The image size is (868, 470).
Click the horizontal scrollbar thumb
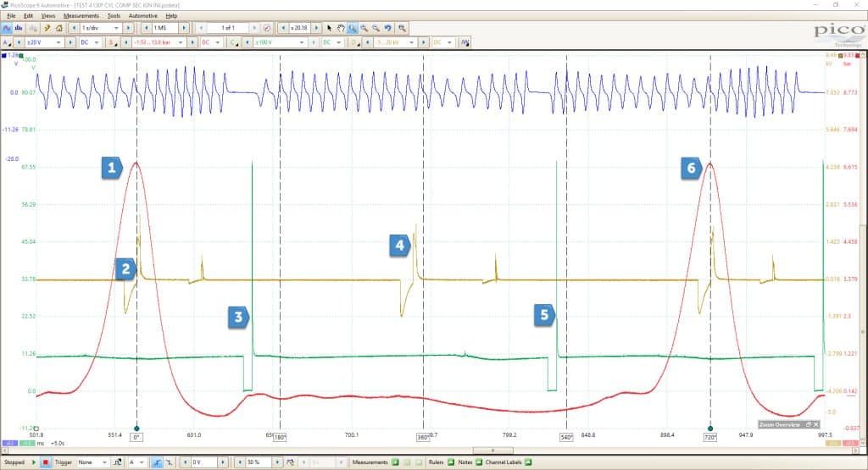point(492,451)
